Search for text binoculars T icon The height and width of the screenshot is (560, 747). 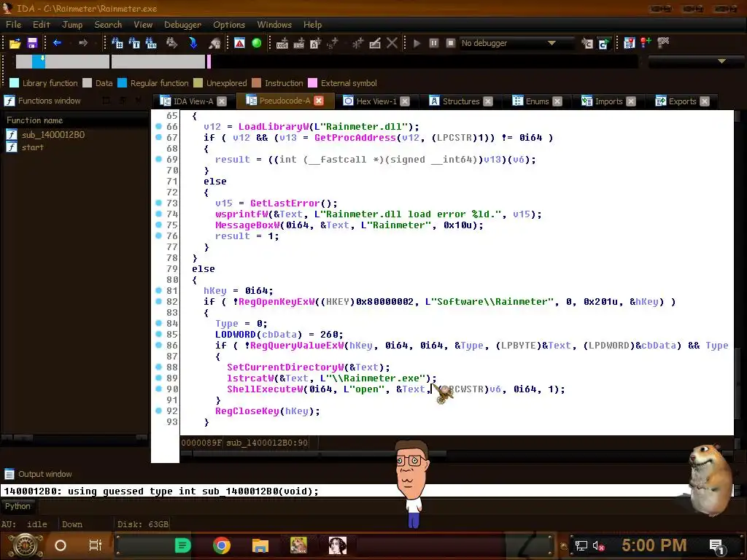pos(134,43)
